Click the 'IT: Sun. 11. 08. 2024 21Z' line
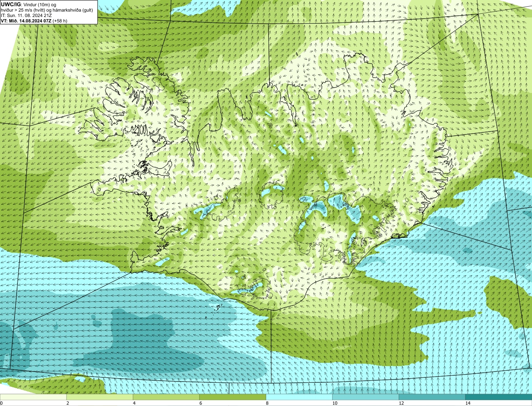Image resolution: width=532 pixels, height=406 pixels. coord(26,15)
